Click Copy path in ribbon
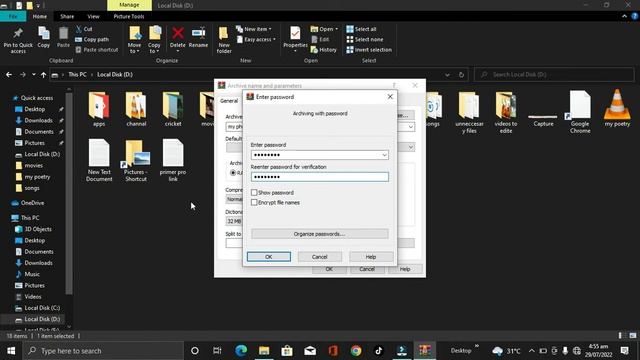Viewport: 640px width, 360px height. 92,39
